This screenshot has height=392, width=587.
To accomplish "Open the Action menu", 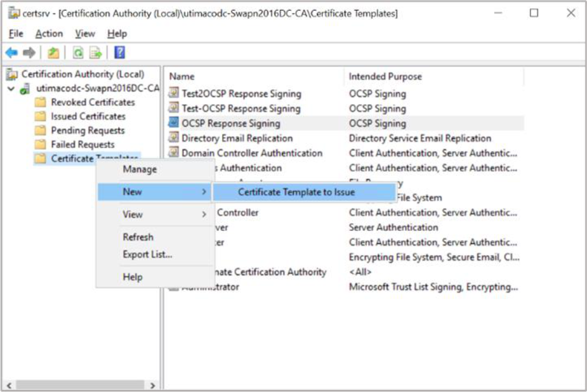I will coord(49,34).
